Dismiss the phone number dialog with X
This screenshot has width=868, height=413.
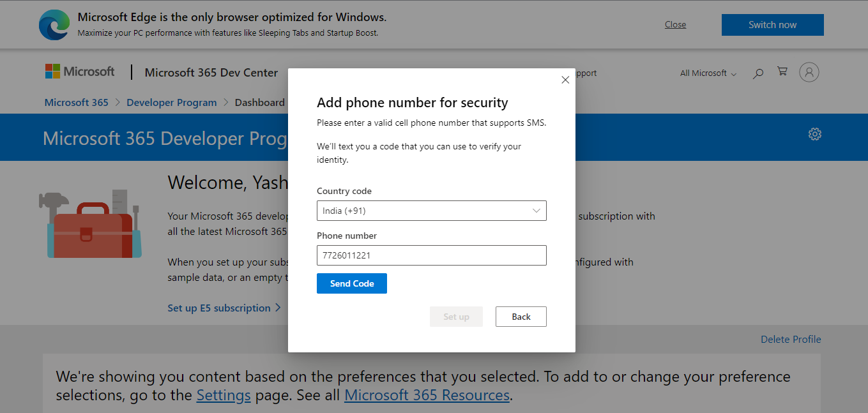[x=565, y=79]
